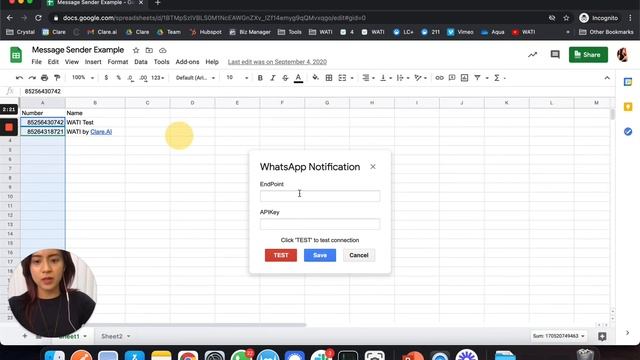Click the Undo toolbar icon
Image resolution: width=640 pixels, height=360 pixels.
point(19,78)
